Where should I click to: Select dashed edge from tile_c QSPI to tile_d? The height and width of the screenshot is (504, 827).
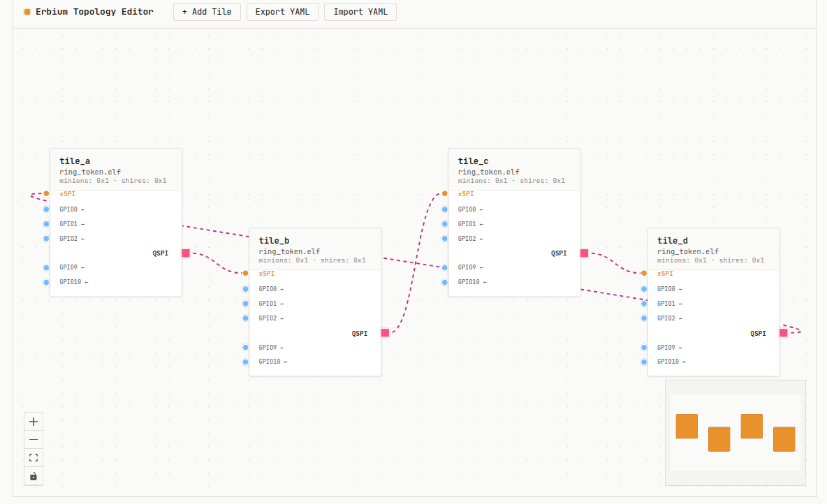616,263
